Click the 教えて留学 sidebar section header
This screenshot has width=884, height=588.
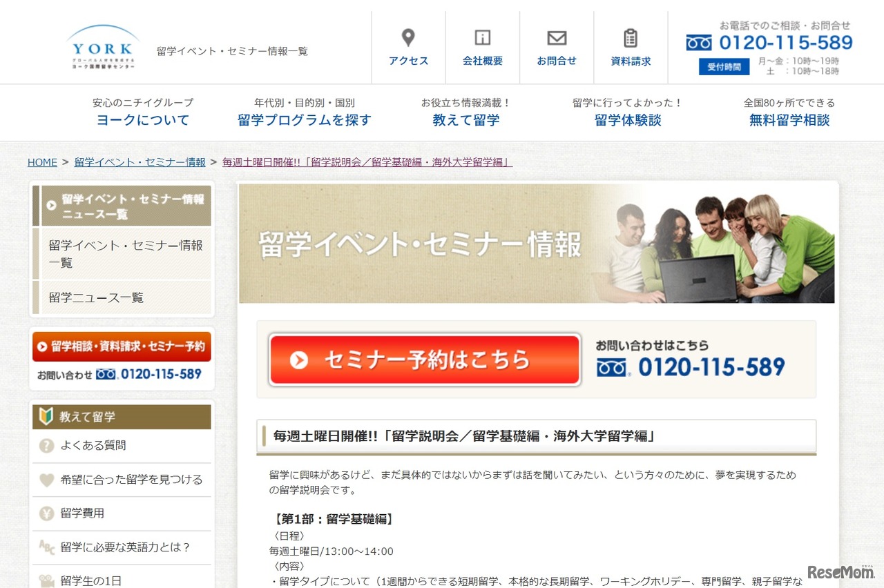(x=122, y=417)
